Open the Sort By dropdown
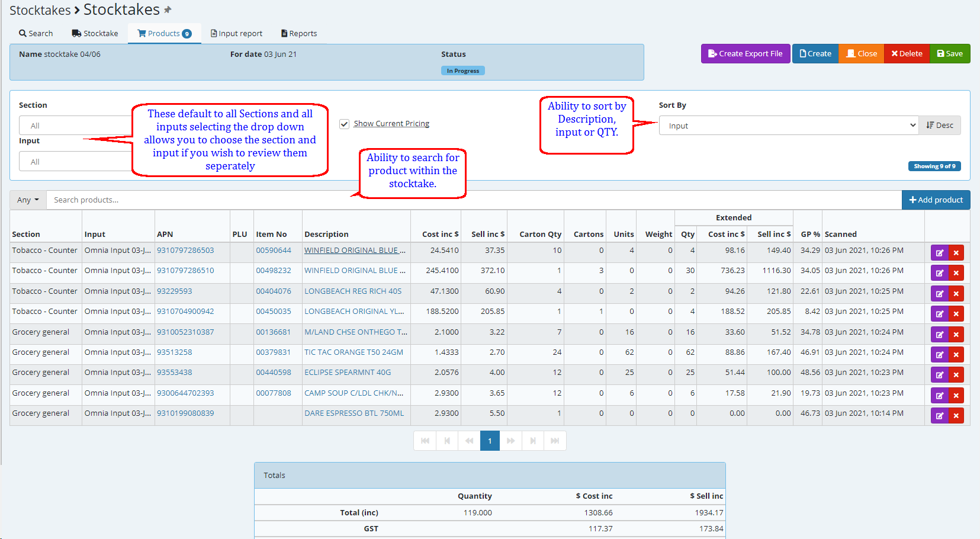 click(x=788, y=126)
